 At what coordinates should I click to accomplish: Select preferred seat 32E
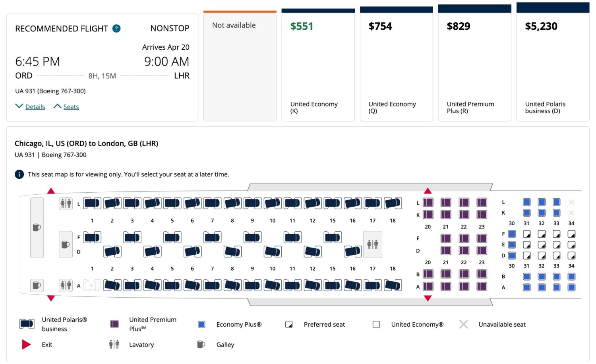click(541, 245)
